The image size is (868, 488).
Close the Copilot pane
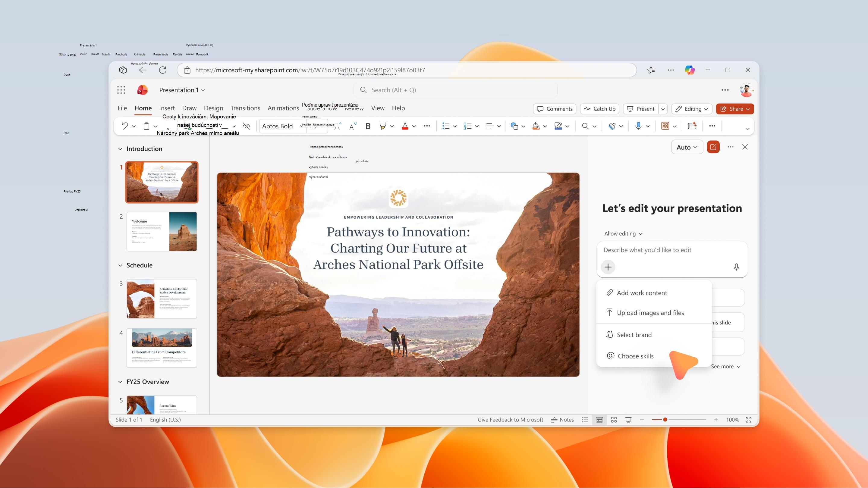click(745, 147)
